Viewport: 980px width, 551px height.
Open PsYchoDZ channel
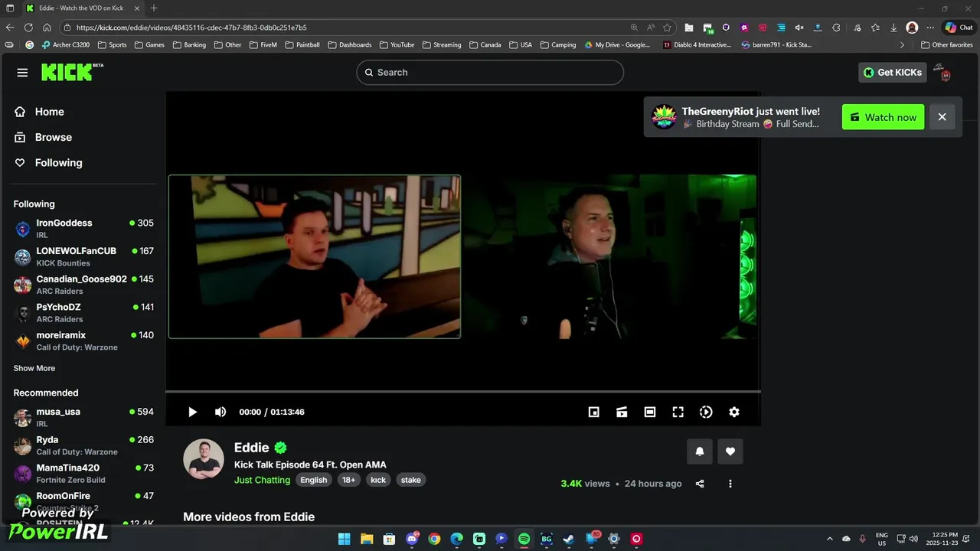pos(83,313)
